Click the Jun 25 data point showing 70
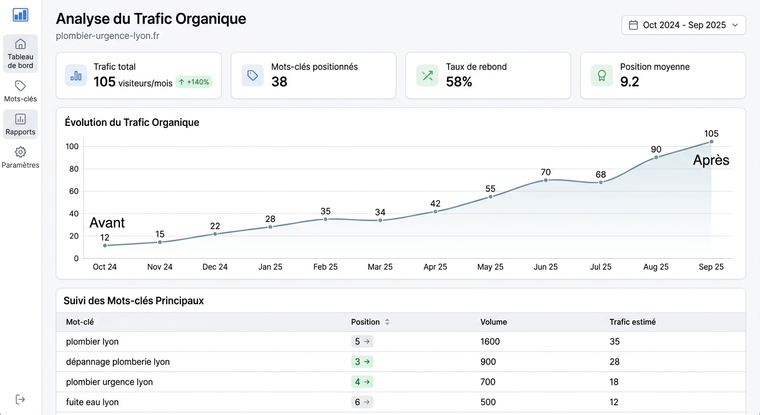760x415 pixels. [x=546, y=180]
